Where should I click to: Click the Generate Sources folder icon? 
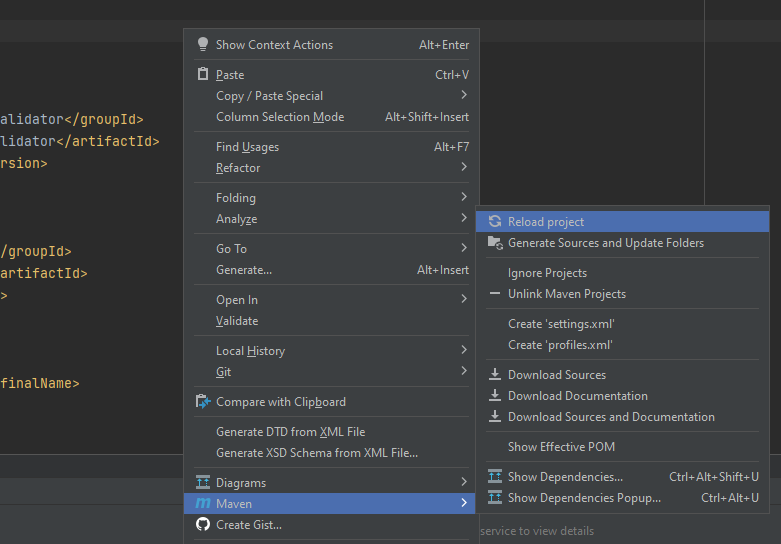click(x=495, y=243)
